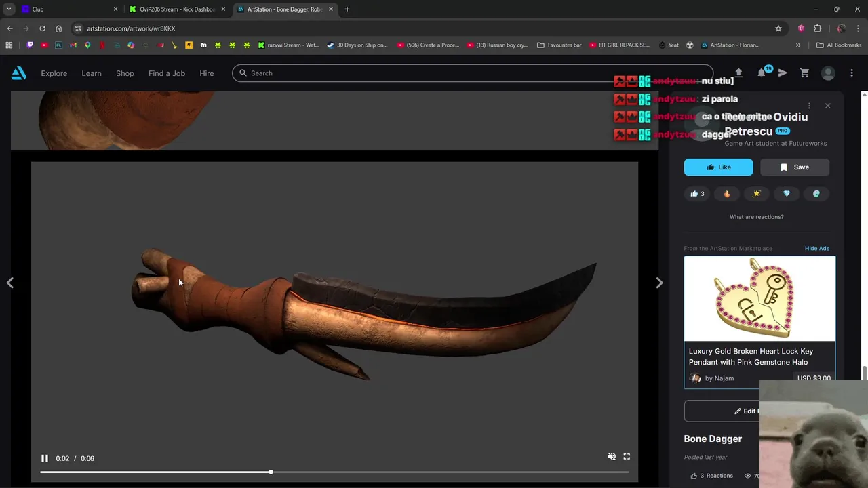Toggle the sparkle star reaction

[x=757, y=194]
